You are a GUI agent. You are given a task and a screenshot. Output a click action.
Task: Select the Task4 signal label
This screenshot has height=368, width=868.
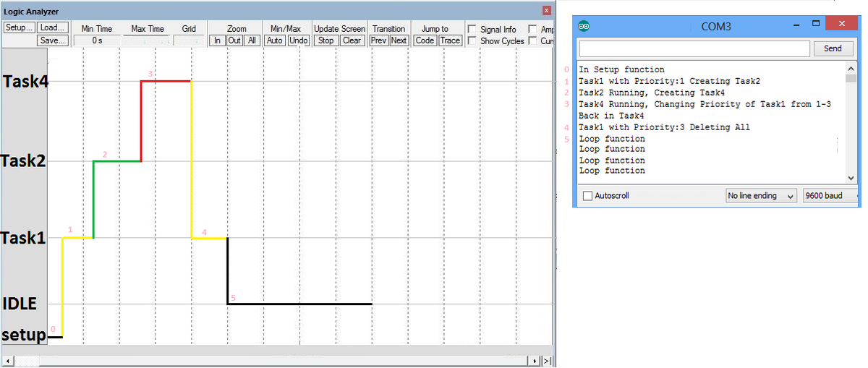25,81
